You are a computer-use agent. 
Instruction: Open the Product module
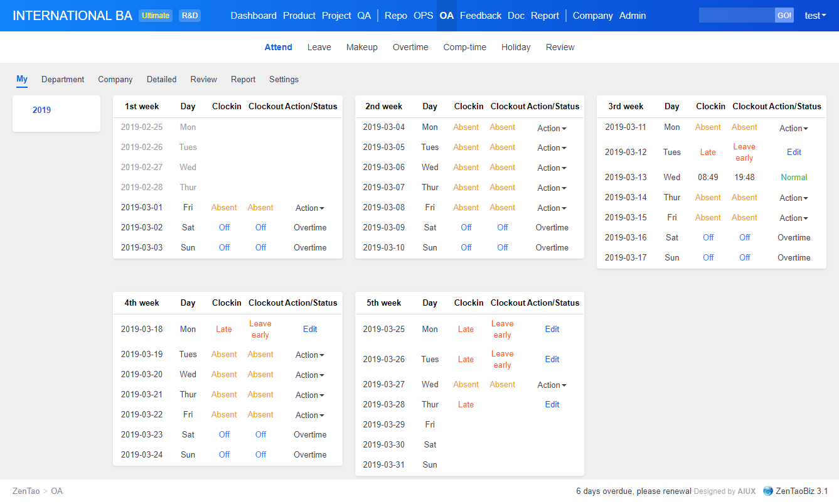click(299, 16)
